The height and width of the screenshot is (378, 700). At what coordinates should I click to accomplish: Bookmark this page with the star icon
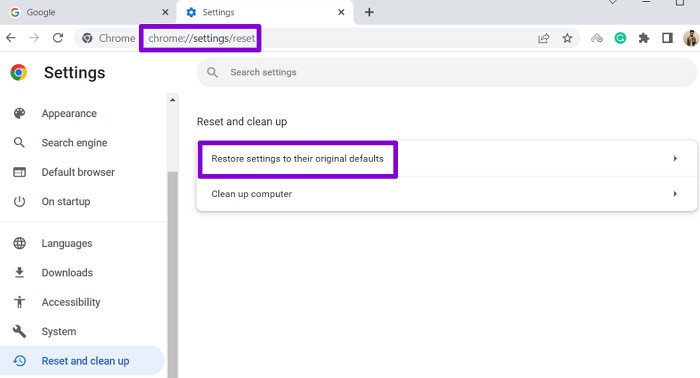567,38
